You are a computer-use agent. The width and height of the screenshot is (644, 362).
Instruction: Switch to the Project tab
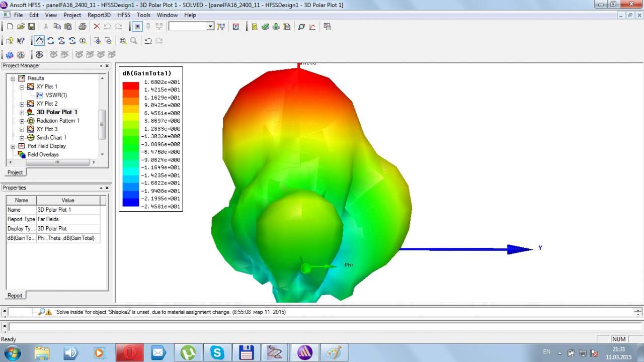(15, 172)
